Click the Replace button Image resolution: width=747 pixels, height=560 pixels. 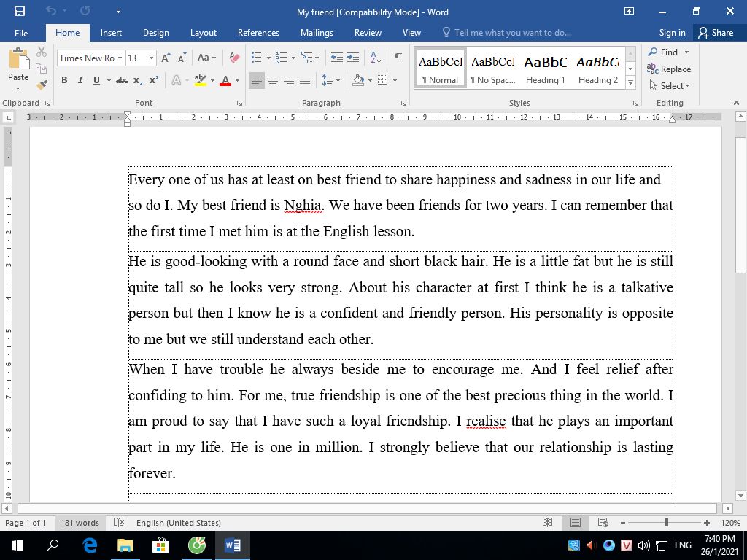click(669, 69)
